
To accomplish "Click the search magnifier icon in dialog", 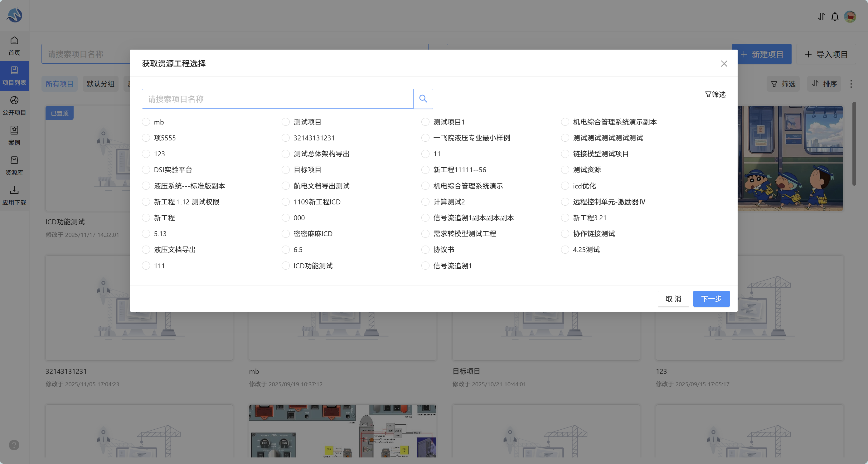I will point(423,99).
